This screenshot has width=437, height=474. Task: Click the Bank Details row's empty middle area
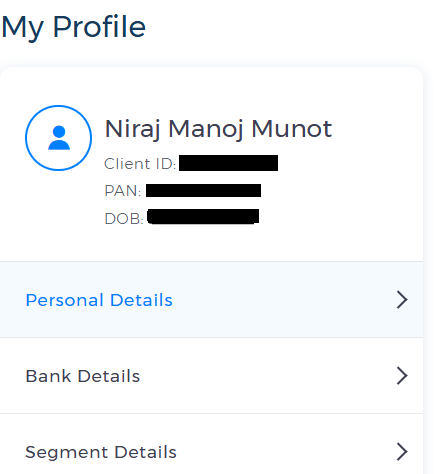point(267,376)
